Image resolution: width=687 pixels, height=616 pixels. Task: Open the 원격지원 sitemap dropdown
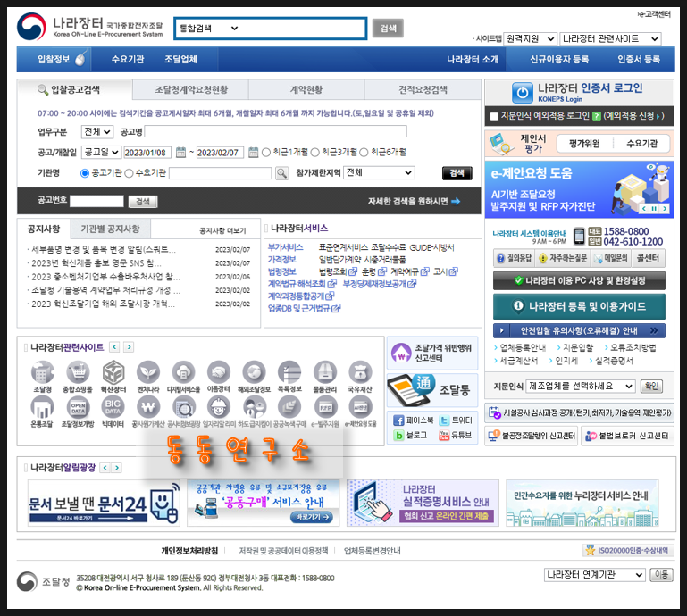tap(530, 39)
